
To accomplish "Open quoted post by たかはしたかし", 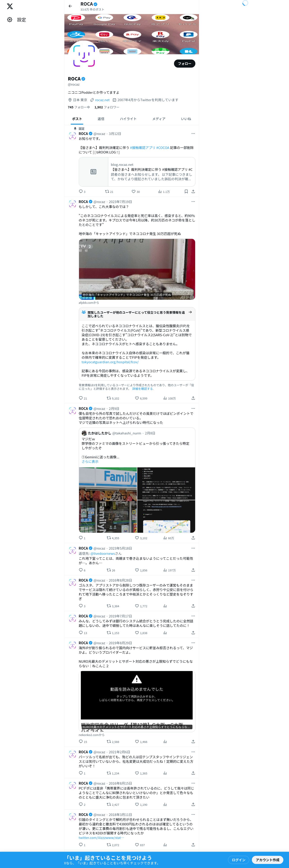I will click(137, 480).
